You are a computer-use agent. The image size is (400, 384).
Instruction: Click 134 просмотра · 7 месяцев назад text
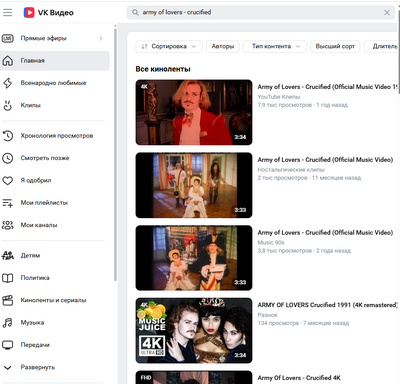303,323
